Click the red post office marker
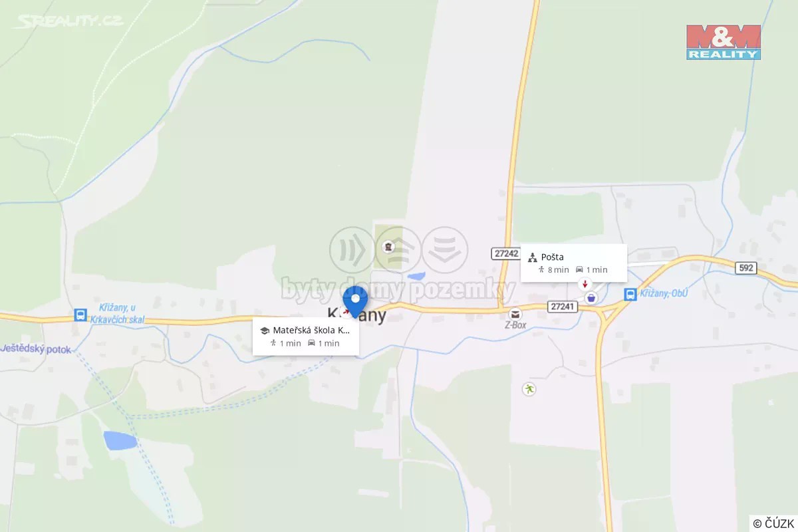 pos(585,284)
